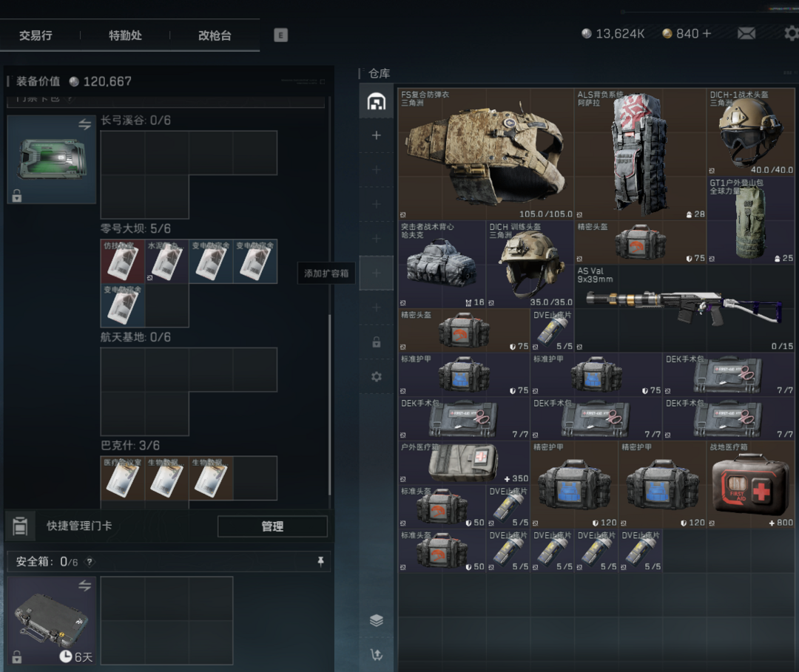Switch to the 交易行 tab
Image resolution: width=799 pixels, height=672 pixels.
click(36, 35)
